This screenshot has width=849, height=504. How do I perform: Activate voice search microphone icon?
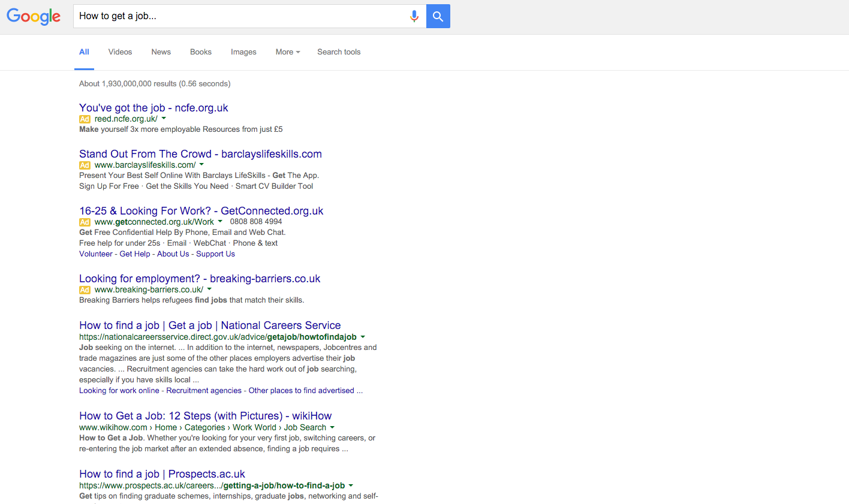(414, 16)
